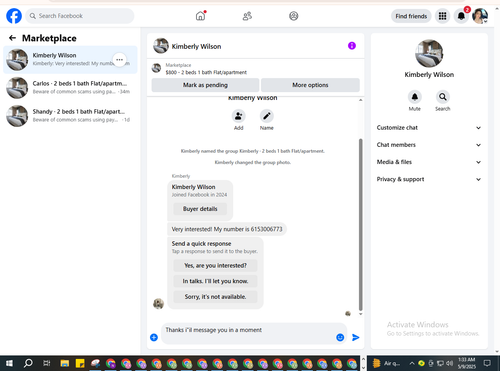Open the emoji picker in message box
The width and height of the screenshot is (500, 371).
[340, 337]
